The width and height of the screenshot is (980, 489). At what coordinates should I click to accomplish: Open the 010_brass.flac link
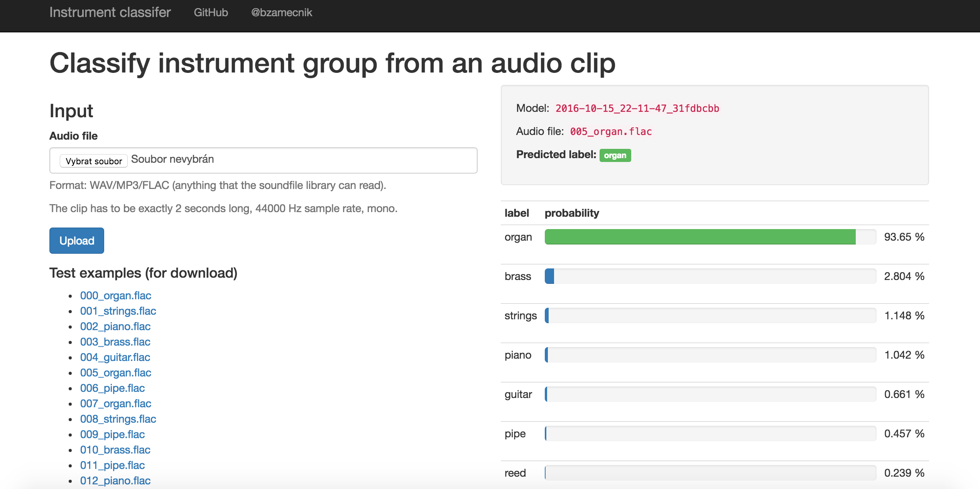(x=115, y=450)
